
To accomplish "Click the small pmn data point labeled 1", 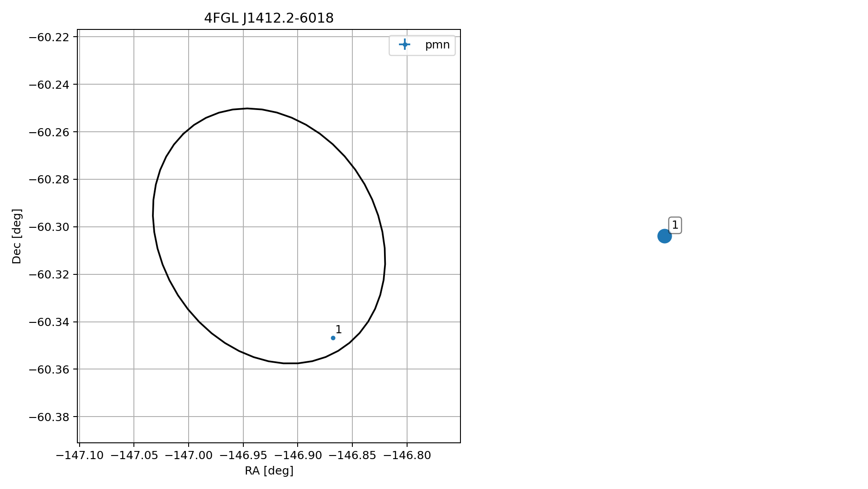I will pyautogui.click(x=333, y=338).
